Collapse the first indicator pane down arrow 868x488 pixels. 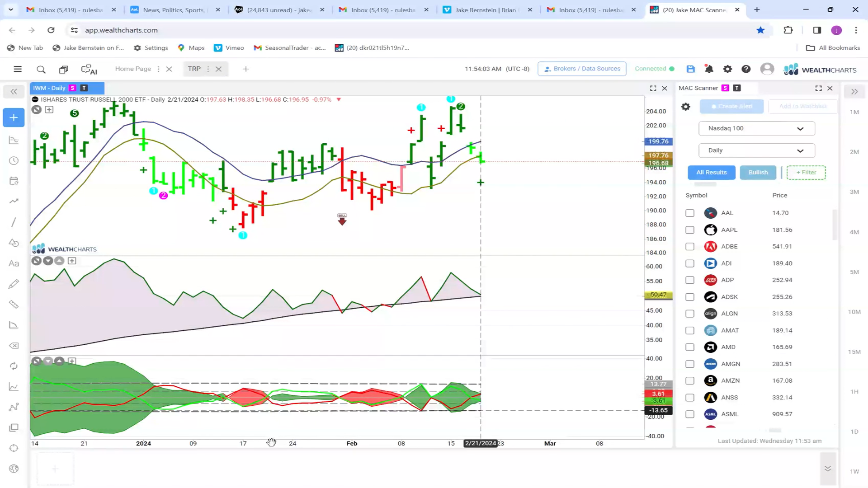coord(48,261)
